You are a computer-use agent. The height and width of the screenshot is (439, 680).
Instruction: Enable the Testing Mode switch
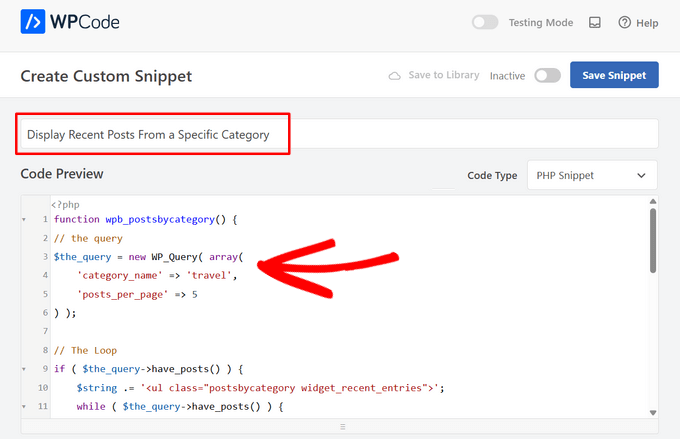tap(485, 22)
